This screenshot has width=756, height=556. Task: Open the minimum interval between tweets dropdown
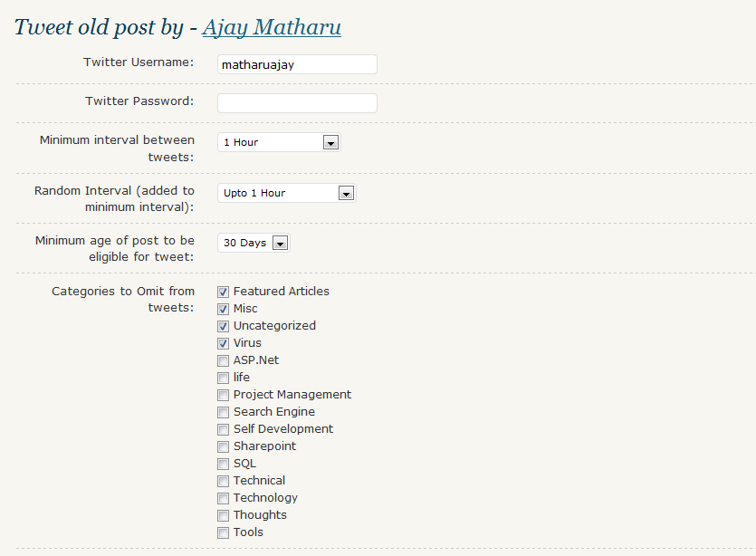(279, 142)
